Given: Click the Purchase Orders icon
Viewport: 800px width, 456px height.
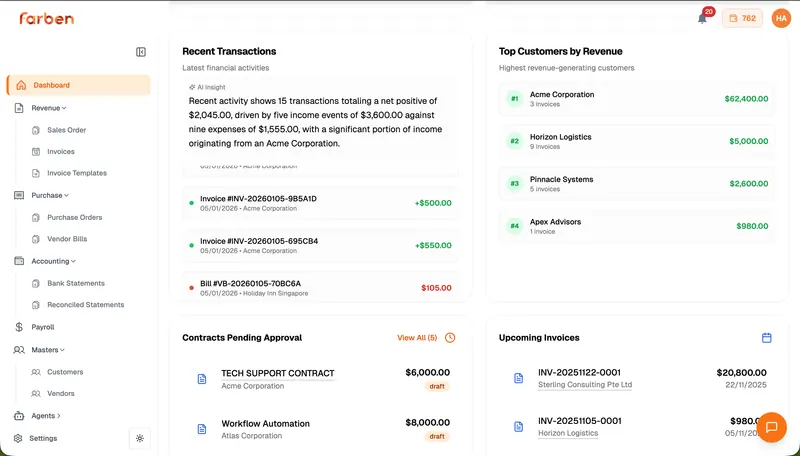Looking at the screenshot, I should (x=36, y=217).
